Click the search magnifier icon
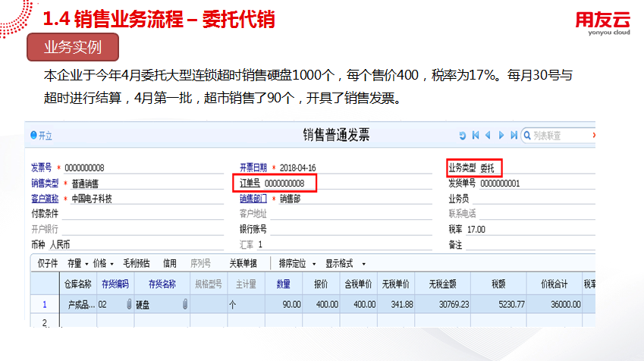This screenshot has height=361, width=644. pyautogui.click(x=527, y=136)
